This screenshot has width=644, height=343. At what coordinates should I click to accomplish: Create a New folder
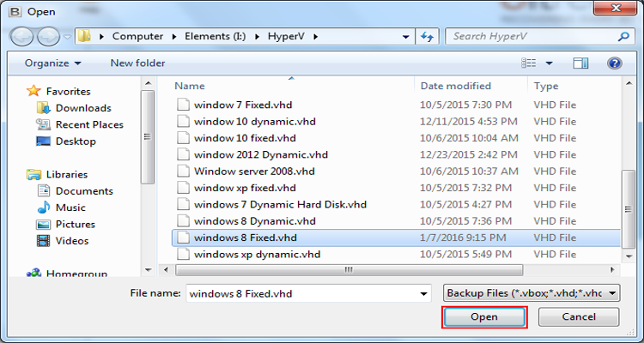pyautogui.click(x=137, y=63)
